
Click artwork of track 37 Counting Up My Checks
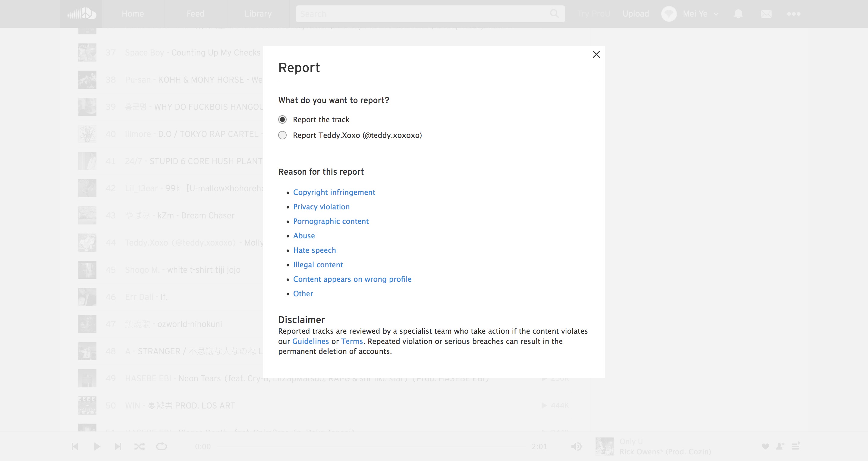[x=87, y=52]
